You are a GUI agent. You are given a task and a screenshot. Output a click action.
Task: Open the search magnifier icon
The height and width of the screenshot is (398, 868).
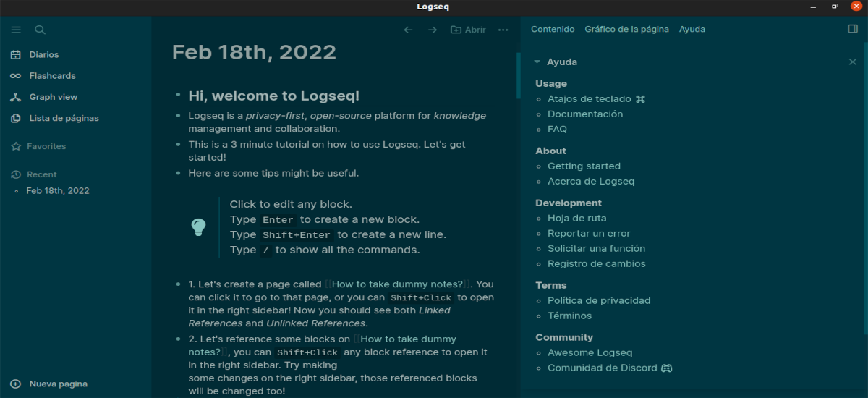click(41, 30)
